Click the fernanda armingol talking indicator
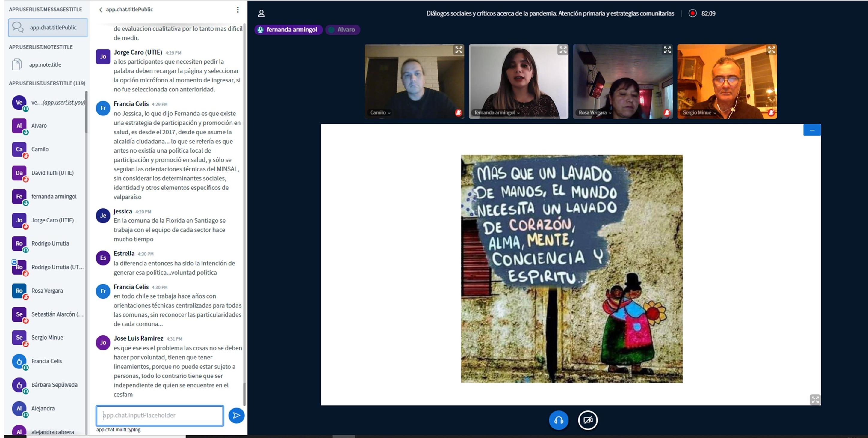 [x=288, y=30]
